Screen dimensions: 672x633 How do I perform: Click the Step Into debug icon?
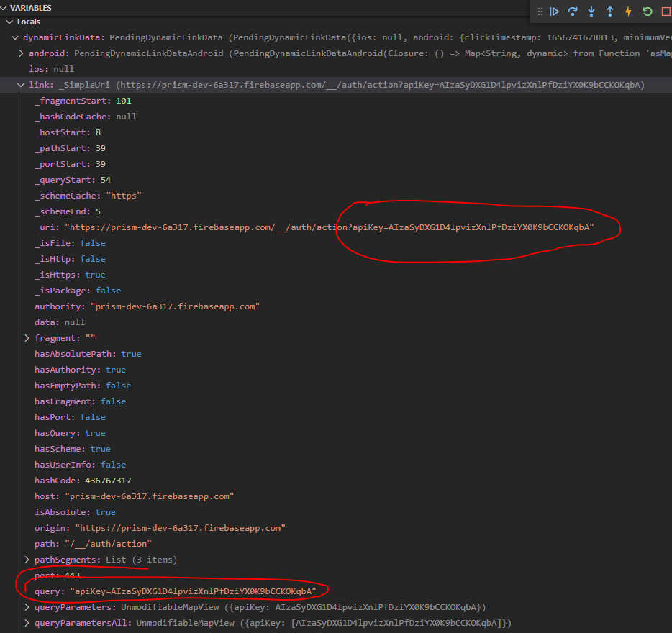(591, 12)
